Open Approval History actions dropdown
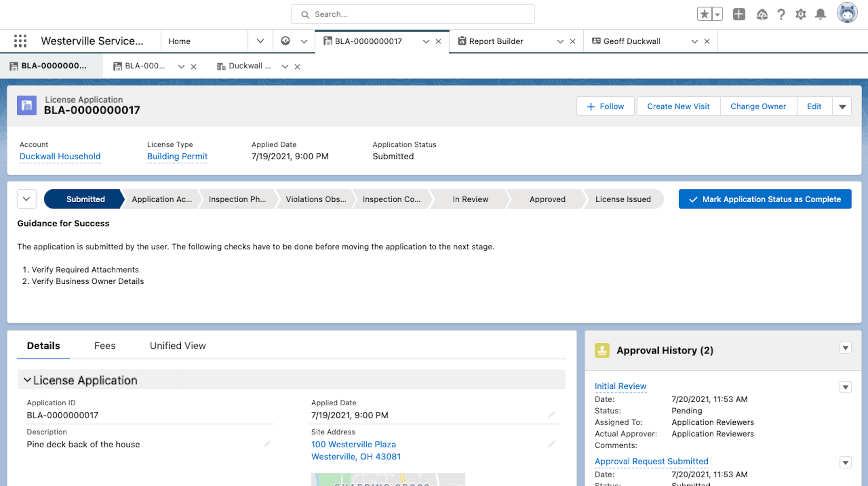 coord(845,348)
